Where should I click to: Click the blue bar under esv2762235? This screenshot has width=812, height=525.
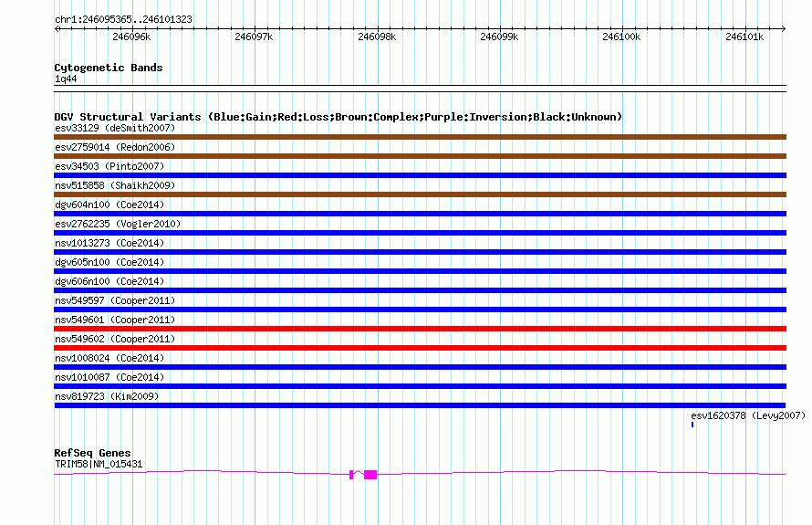pos(420,233)
